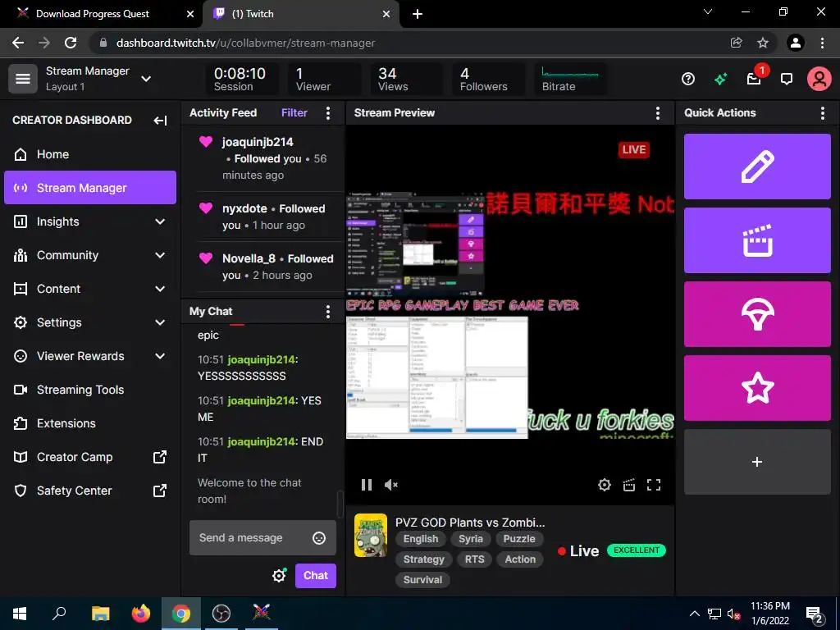Screen dimensions: 840x630
Task: Open the green sparkle what's new icon
Action: [x=720, y=80]
